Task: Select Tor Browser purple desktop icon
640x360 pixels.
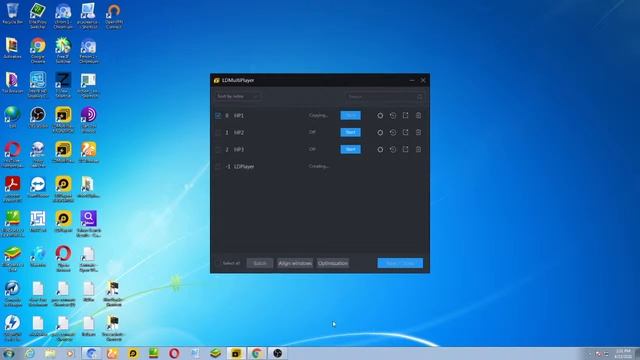Action: 88,119
